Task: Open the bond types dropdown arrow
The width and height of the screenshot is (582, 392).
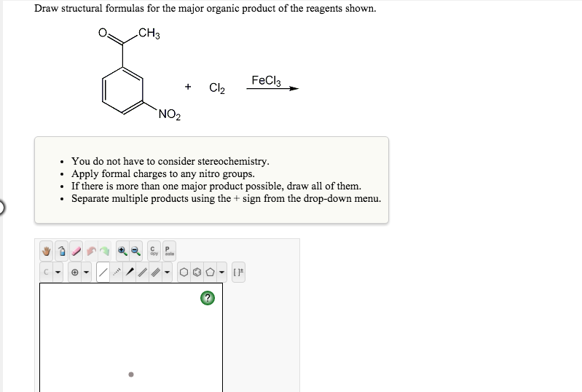Action: 167,272
